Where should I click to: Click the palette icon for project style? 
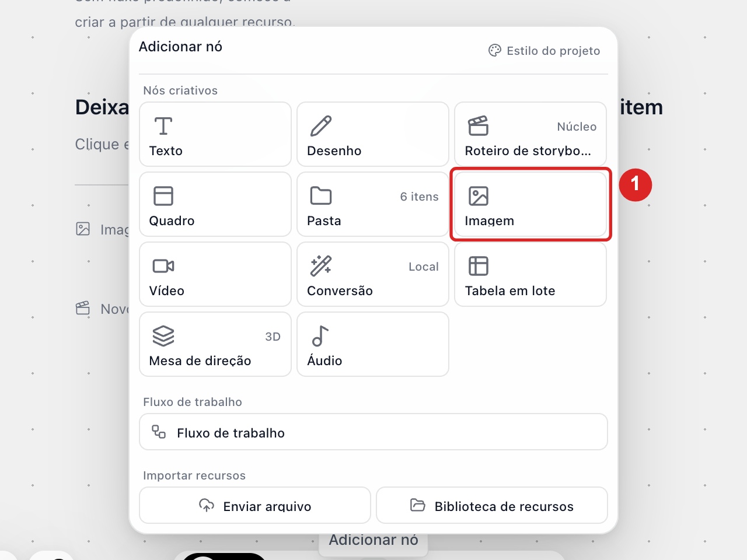coord(495,51)
